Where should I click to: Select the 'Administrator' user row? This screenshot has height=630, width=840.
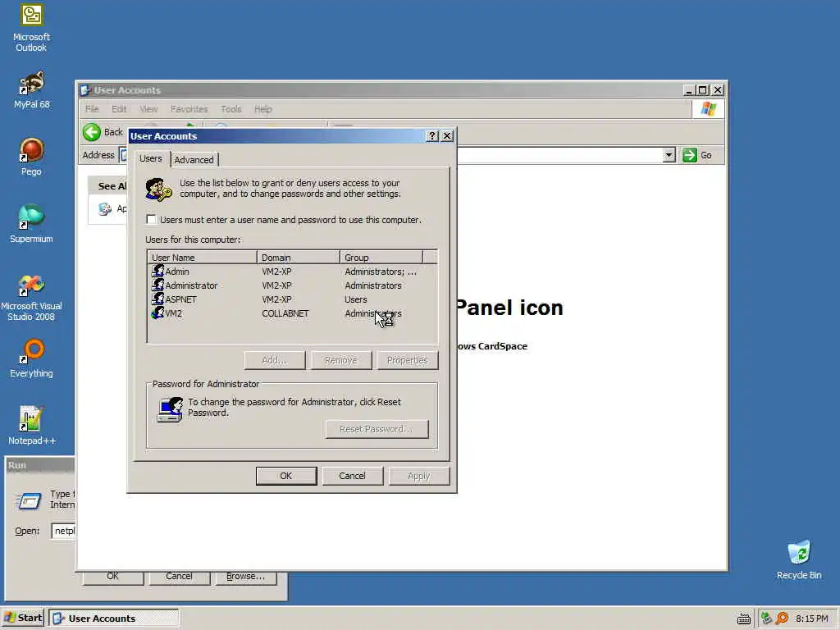[292, 285]
